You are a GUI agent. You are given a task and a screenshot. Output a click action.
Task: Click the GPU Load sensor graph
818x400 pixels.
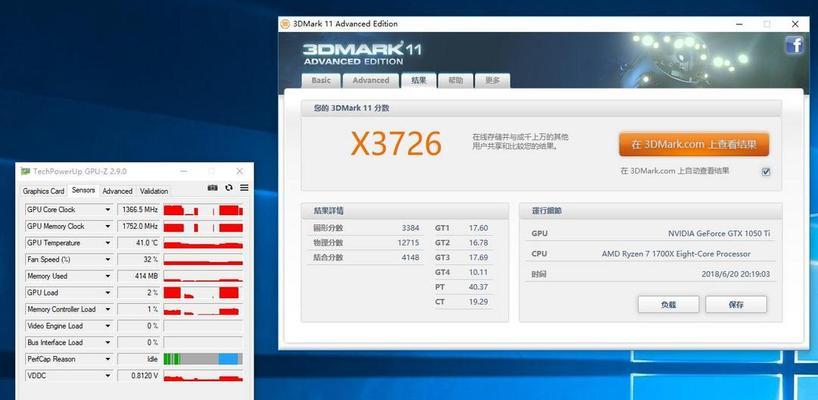point(203,293)
